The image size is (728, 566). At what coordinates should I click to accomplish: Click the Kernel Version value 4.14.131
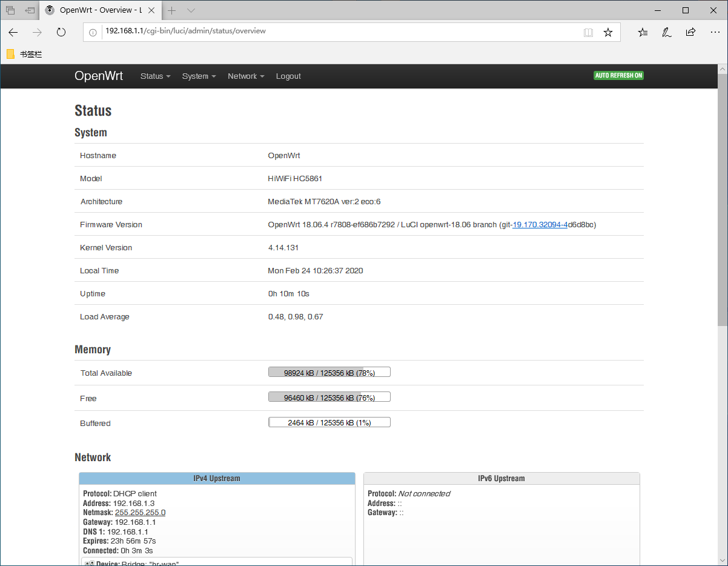[283, 248]
